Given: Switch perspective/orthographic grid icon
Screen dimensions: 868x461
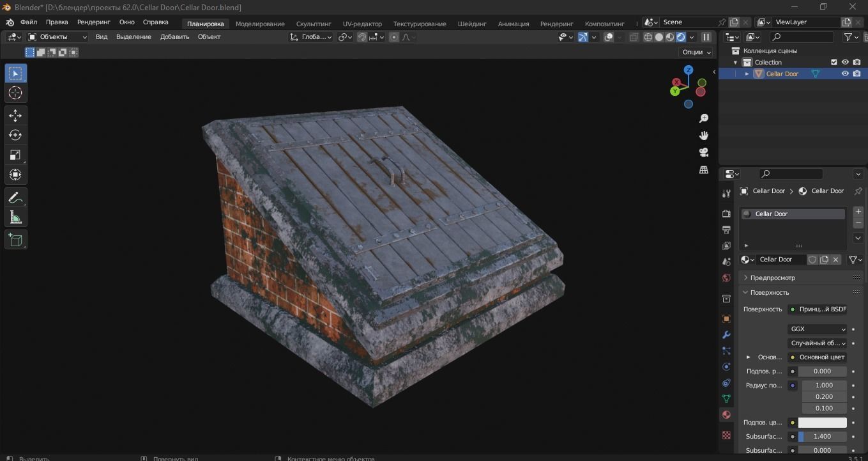Looking at the screenshot, I should (x=704, y=169).
